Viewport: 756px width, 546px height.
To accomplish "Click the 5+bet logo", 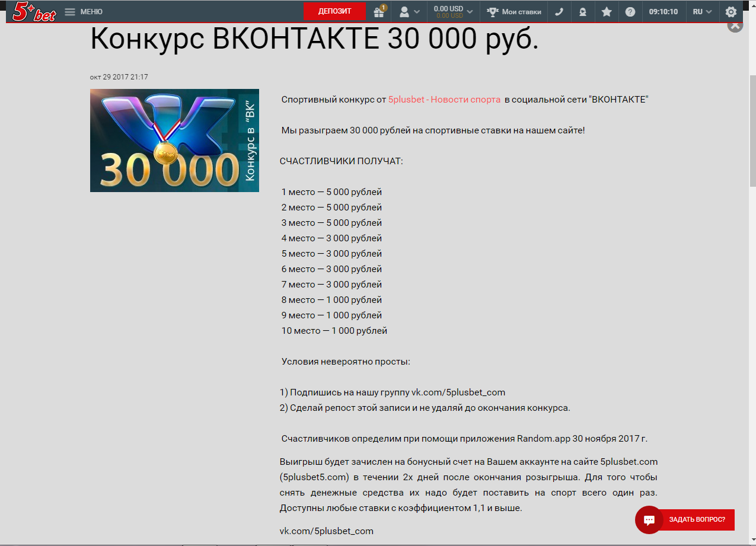I will [x=35, y=12].
